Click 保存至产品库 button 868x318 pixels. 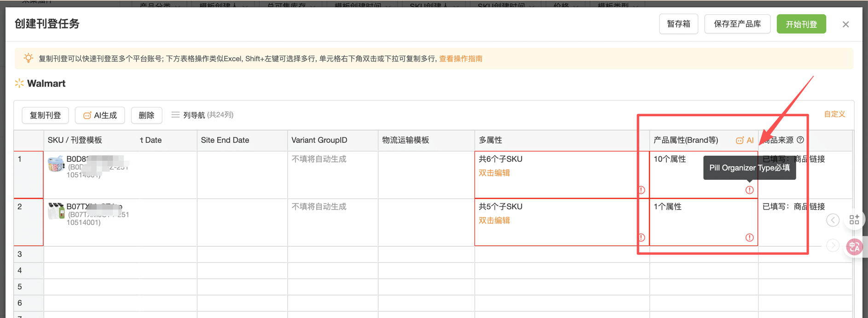[x=737, y=24]
